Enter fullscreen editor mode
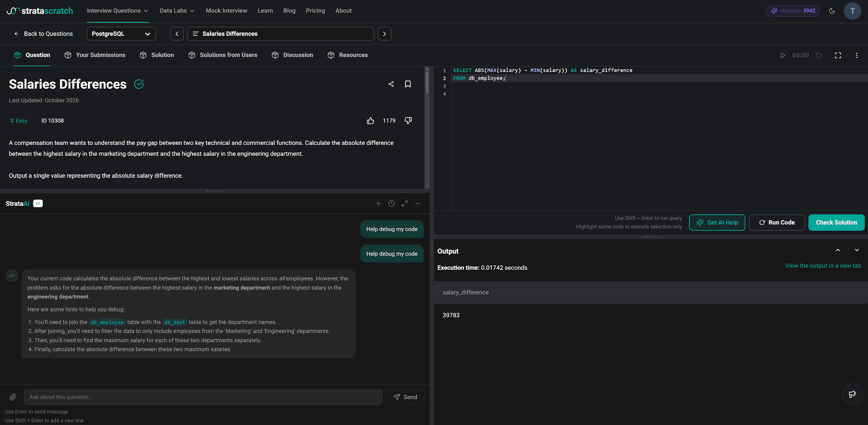The image size is (868, 425). pos(838,56)
